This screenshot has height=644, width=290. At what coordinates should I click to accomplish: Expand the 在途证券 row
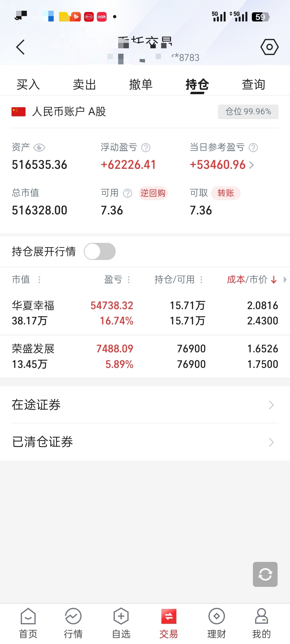pos(145,405)
